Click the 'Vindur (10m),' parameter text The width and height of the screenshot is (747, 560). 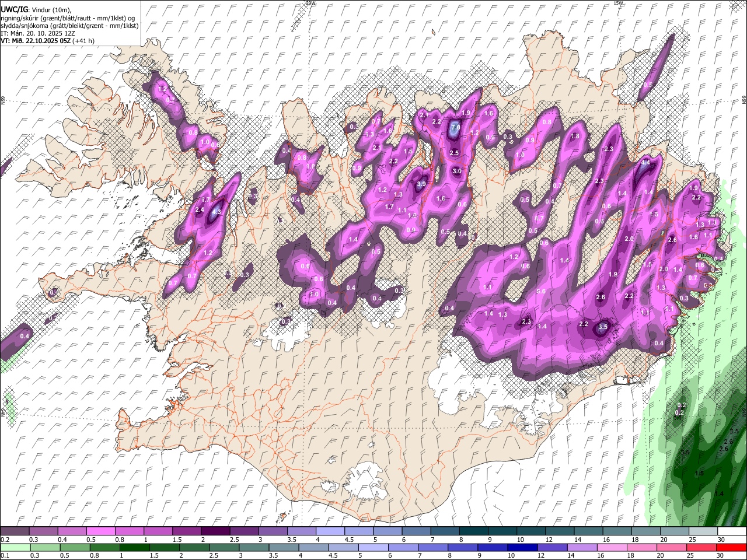(x=51, y=10)
